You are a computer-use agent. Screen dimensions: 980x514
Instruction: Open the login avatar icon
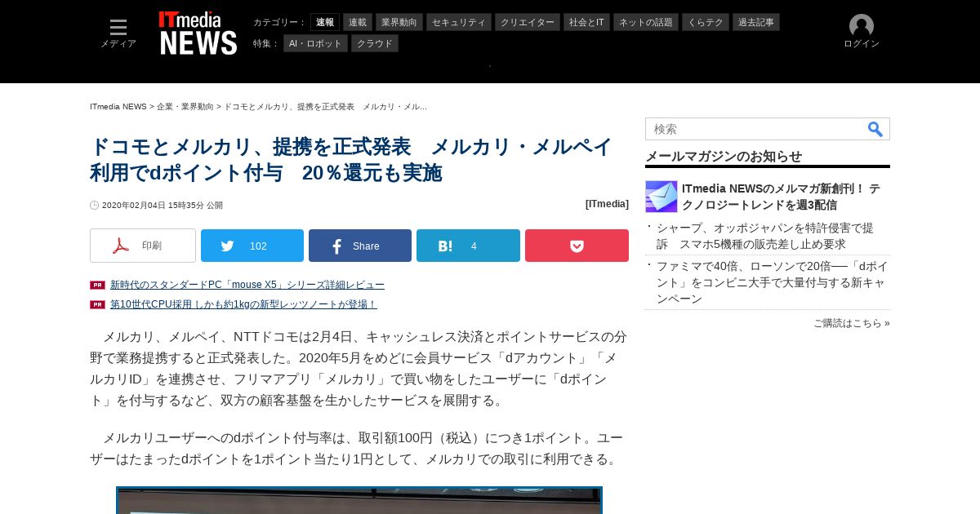862,26
